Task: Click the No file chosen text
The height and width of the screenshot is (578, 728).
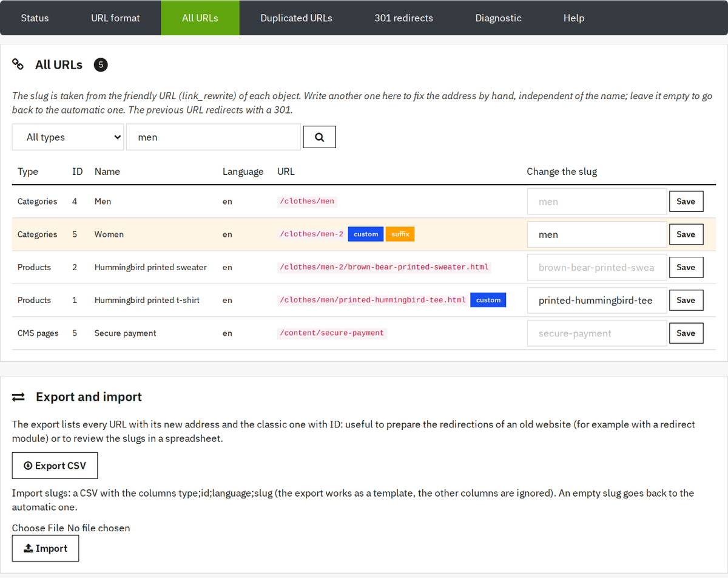Action: [98, 528]
